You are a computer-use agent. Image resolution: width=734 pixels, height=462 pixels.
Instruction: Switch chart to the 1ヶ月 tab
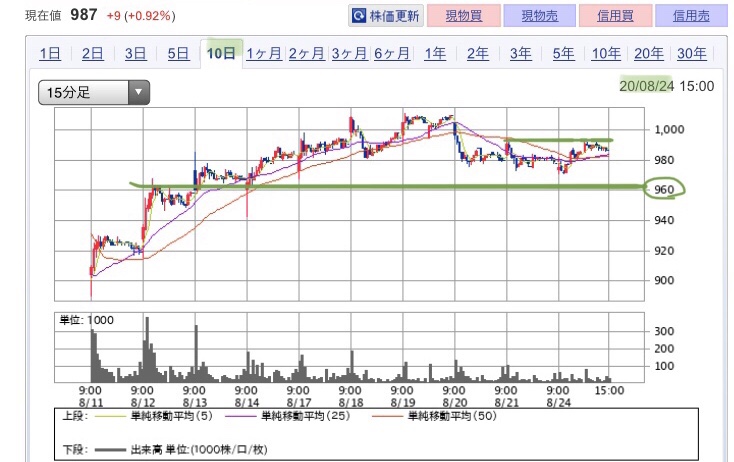264,53
